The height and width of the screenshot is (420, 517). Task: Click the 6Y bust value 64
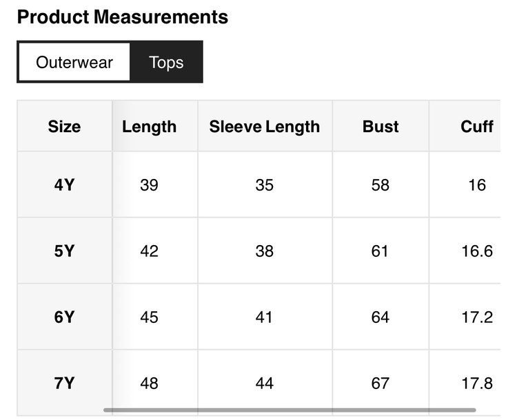381,317
